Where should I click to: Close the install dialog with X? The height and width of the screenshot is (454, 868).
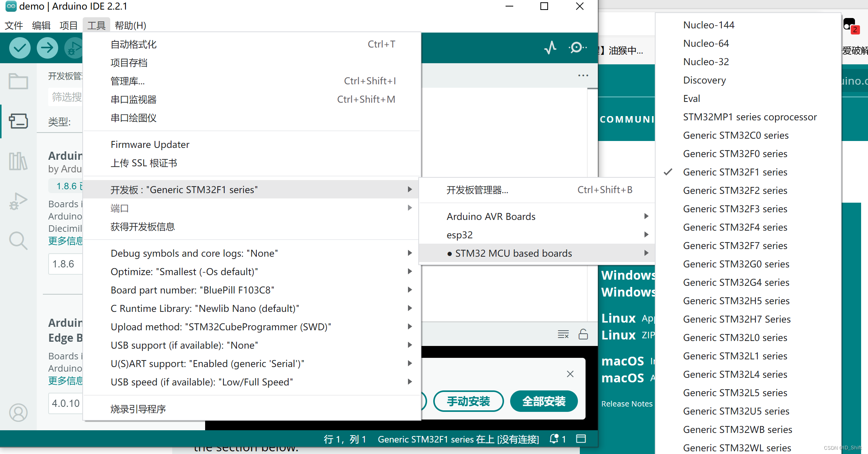(570, 374)
